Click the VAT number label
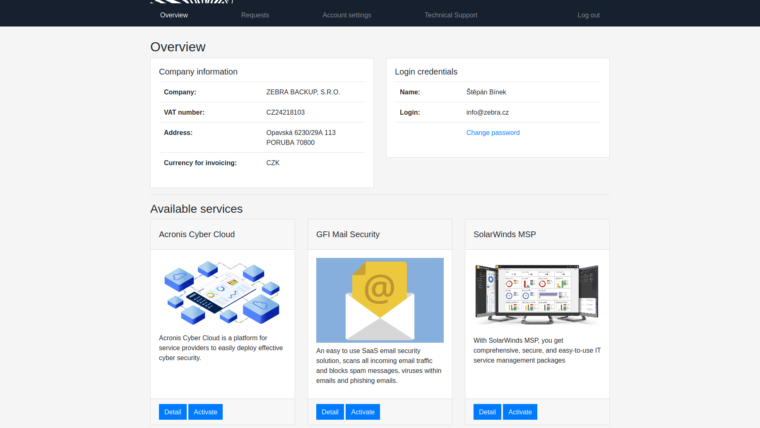 [184, 112]
